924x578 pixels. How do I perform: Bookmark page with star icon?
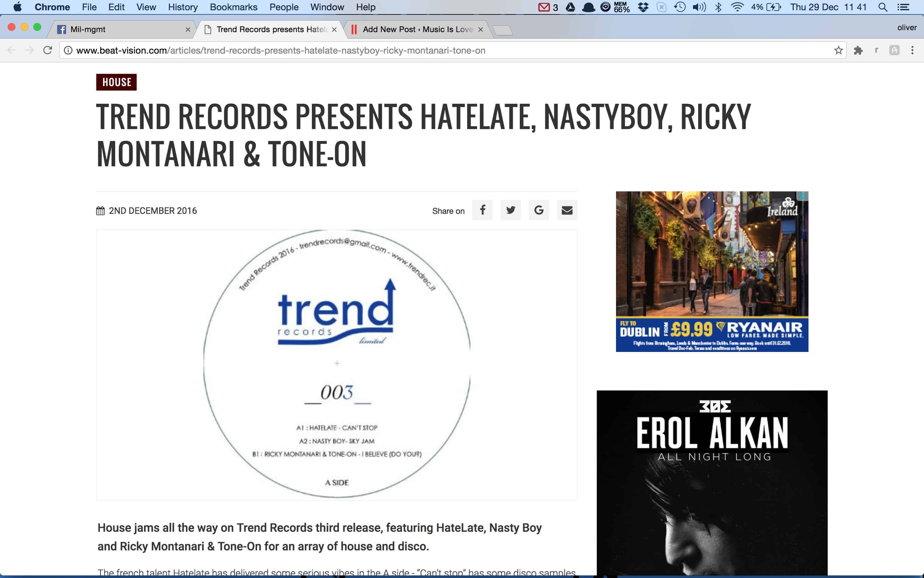838,50
